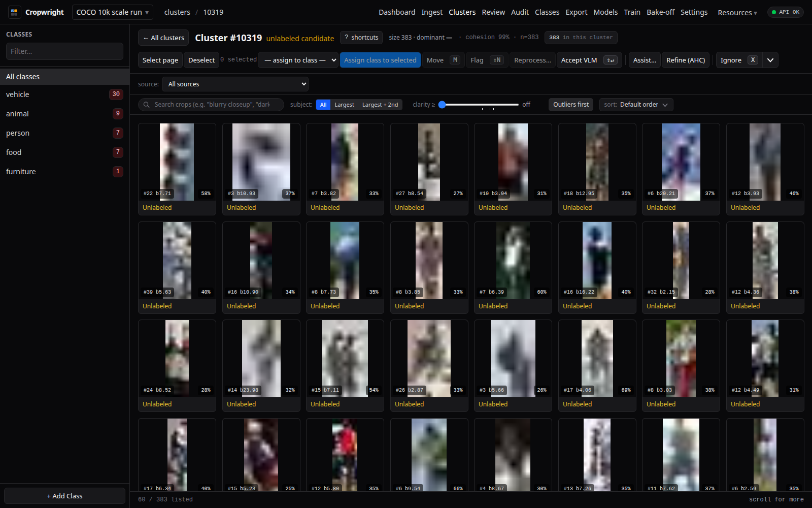Click the Cropwright logo icon
Viewport: 812px width, 508px height.
point(14,12)
